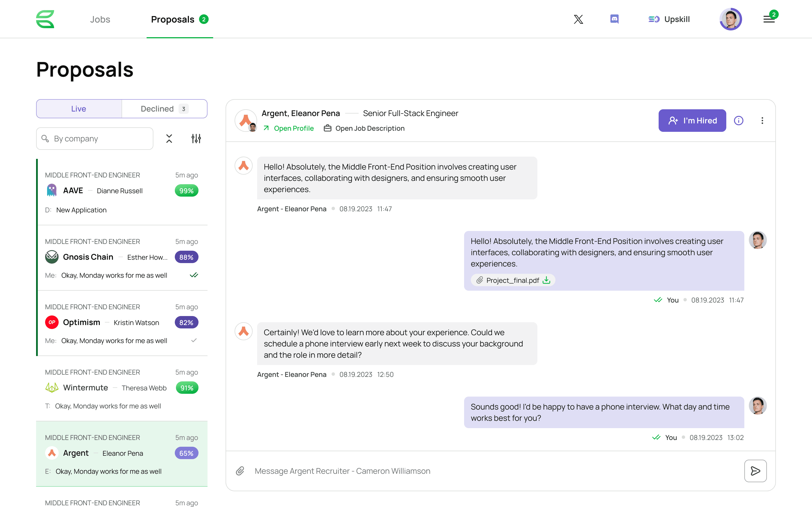812x507 pixels.
Task: Open the three-dot chat options menu
Action: (x=762, y=120)
